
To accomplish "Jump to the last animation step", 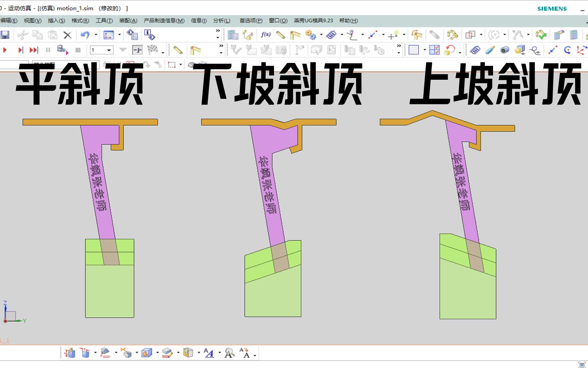I will (34, 50).
